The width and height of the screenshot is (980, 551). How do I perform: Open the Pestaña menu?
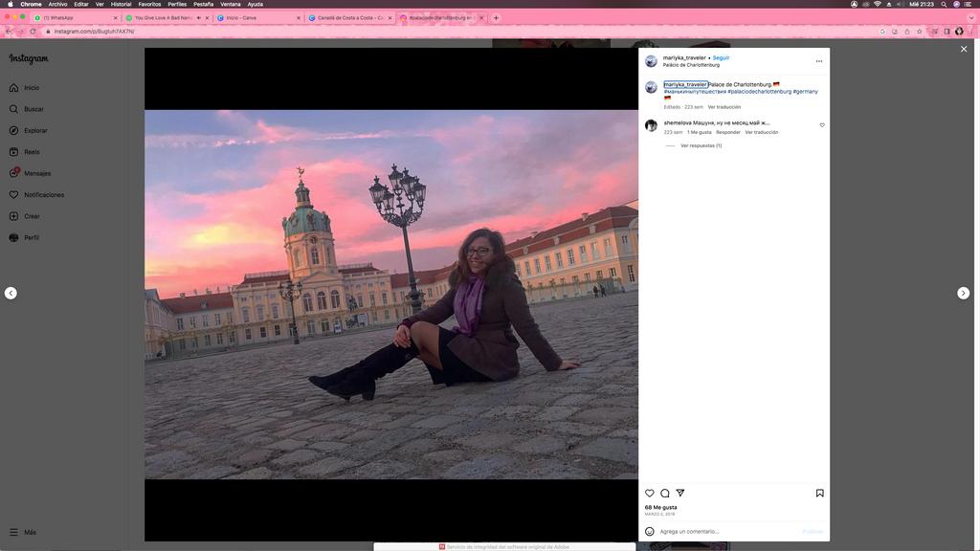click(203, 5)
